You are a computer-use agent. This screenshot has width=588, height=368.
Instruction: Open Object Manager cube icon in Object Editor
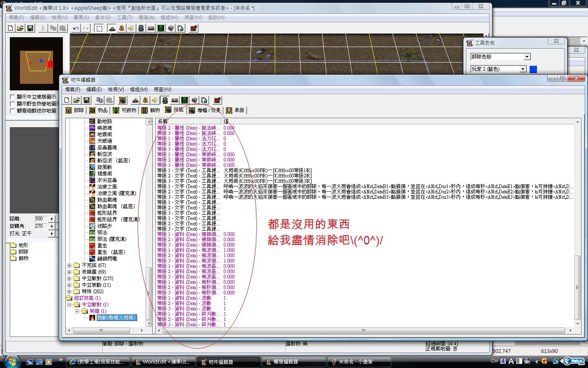(x=194, y=100)
